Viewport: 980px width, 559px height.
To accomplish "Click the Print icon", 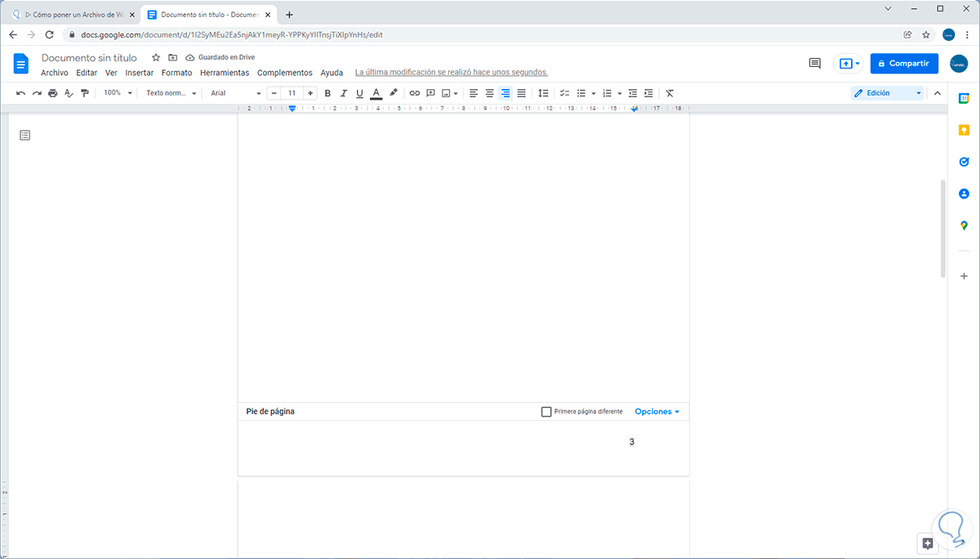I will coord(53,93).
